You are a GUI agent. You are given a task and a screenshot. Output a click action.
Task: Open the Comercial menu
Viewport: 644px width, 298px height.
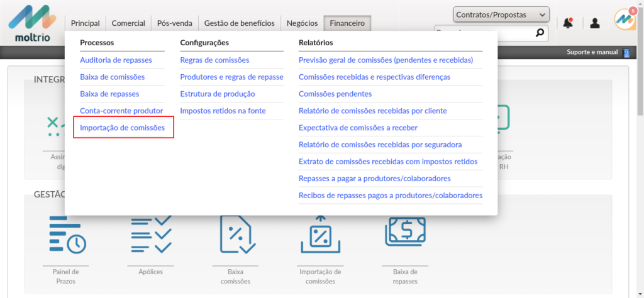[128, 23]
